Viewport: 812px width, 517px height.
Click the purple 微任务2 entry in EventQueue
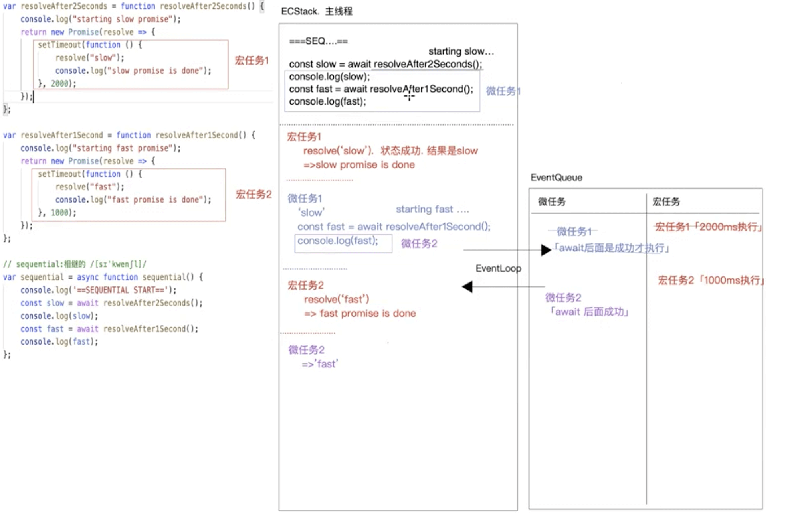point(563,298)
